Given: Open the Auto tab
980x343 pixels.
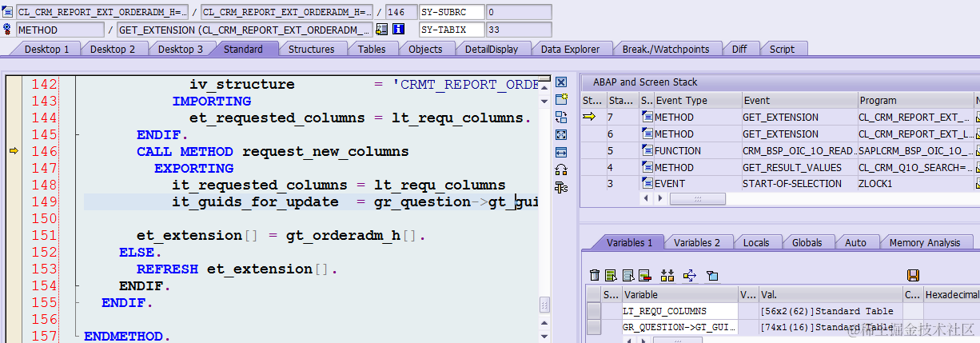Looking at the screenshot, I should pos(855,242).
